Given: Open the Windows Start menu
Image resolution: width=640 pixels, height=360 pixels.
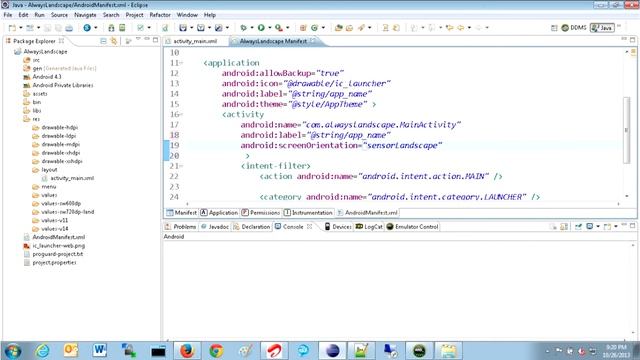Looking at the screenshot, I should point(13,351).
